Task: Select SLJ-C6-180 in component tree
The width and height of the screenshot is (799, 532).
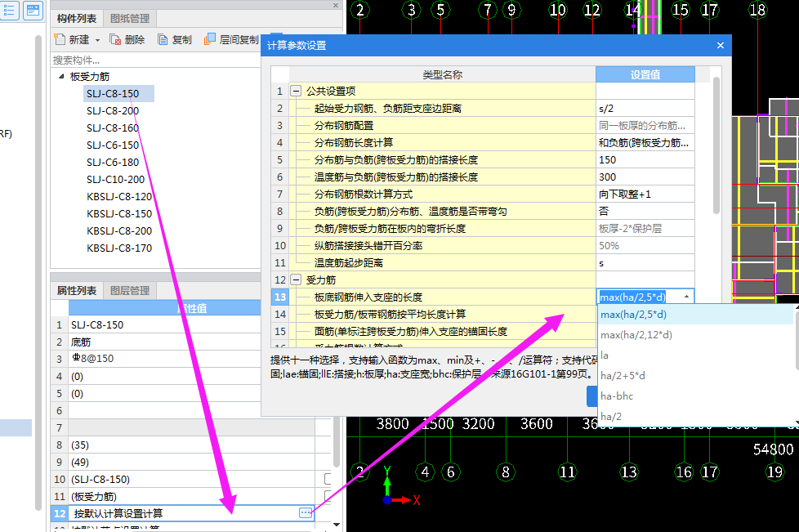Action: tap(113, 162)
